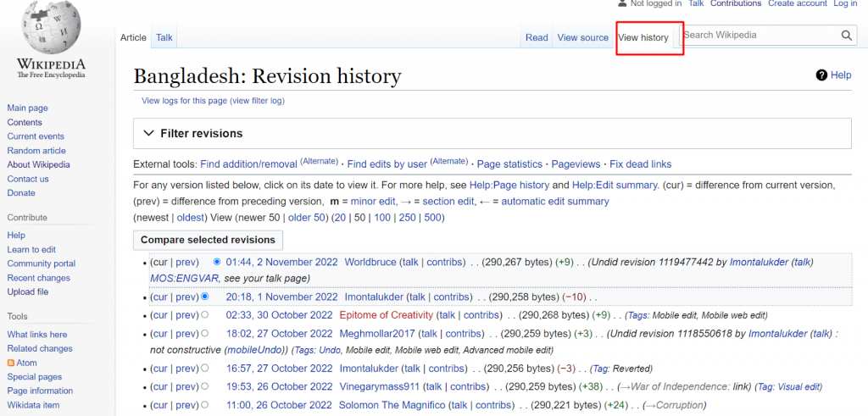Select radio for 20:18, 1 November 2022 revision
Viewport: 868px width, 416px height.
pyautogui.click(x=205, y=297)
